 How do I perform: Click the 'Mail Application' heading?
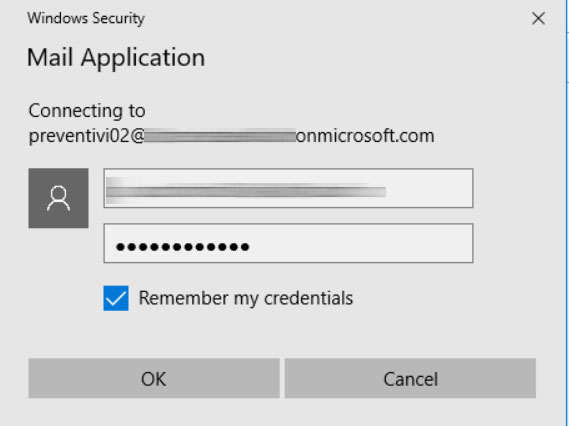[116, 58]
